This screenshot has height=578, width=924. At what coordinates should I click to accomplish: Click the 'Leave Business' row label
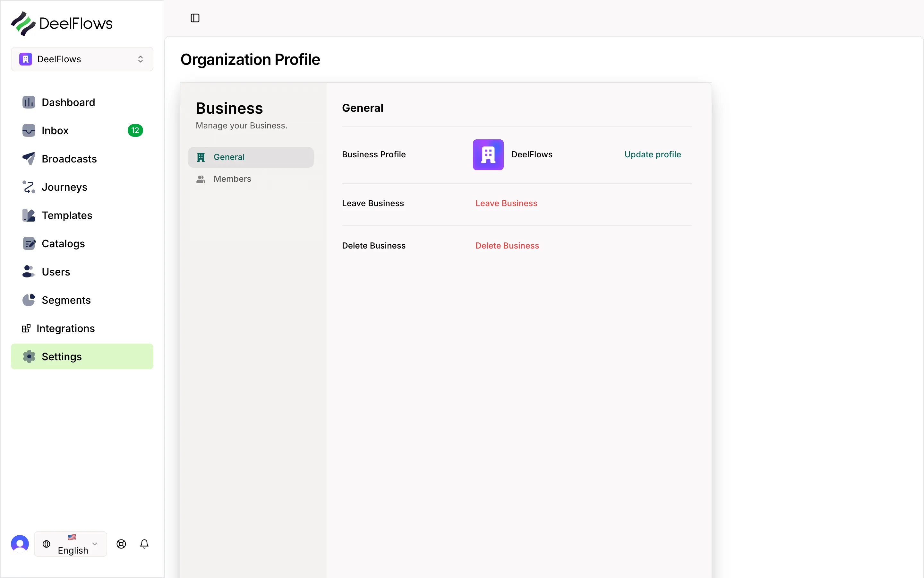(x=373, y=203)
